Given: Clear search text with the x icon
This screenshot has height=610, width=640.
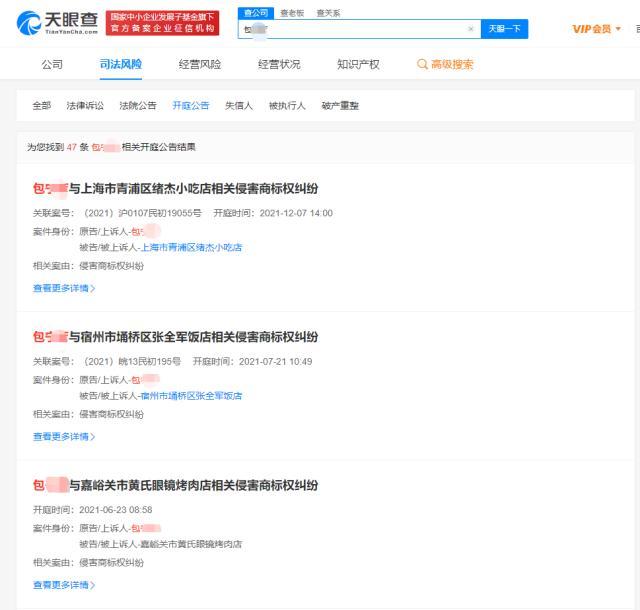Looking at the screenshot, I should point(470,29).
